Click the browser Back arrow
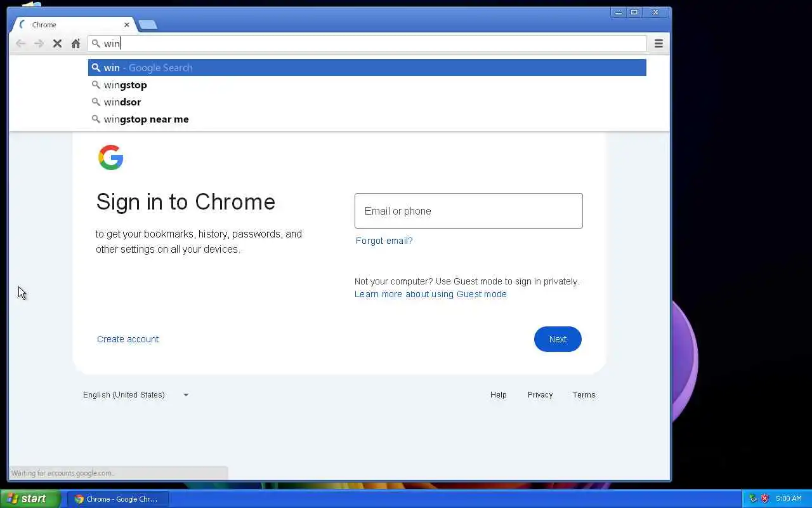Image resolution: width=812 pixels, height=508 pixels. pyautogui.click(x=20, y=43)
